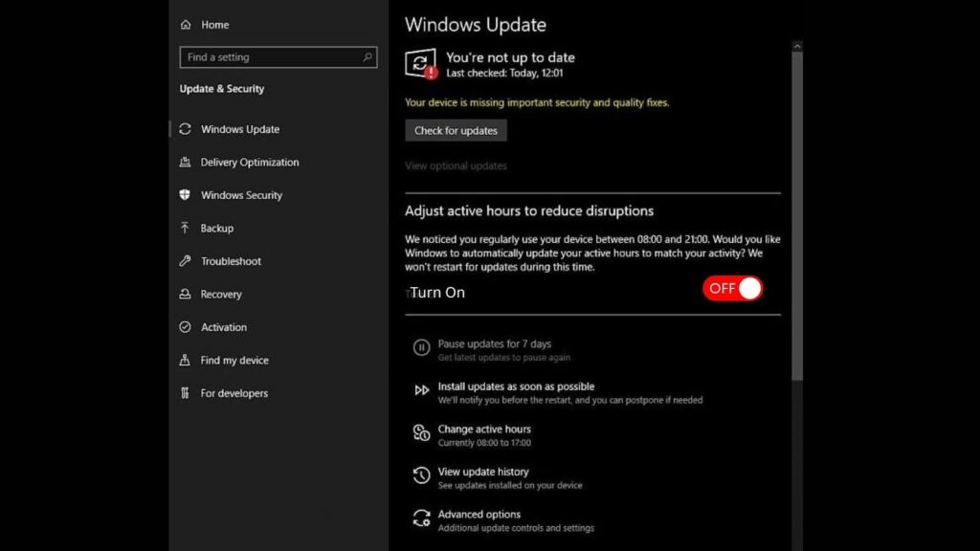Click the Delivery Optimization icon

point(185,162)
